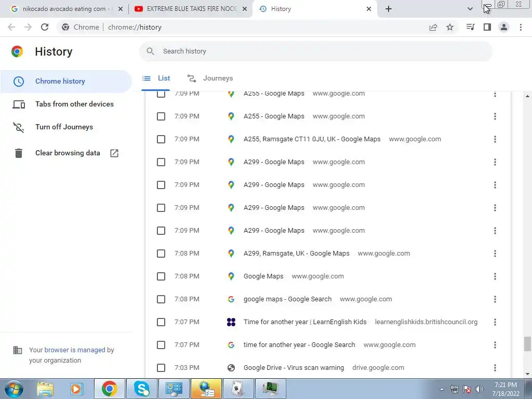Viewport: 532px width, 399px height.
Task: Click the magnifier icon in Search history
Action: point(150,51)
